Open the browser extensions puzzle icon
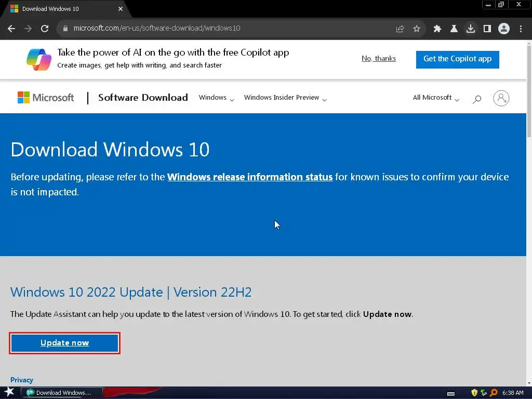This screenshot has height=399, width=532. pos(437,29)
